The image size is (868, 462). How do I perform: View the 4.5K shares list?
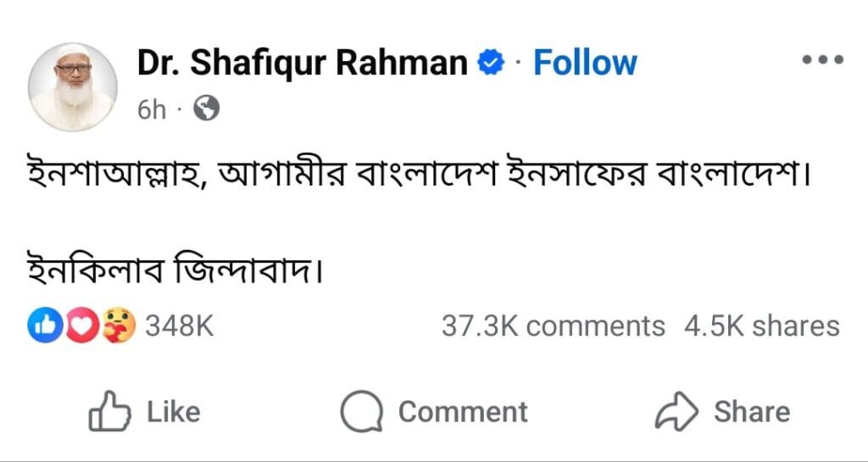[760, 326]
